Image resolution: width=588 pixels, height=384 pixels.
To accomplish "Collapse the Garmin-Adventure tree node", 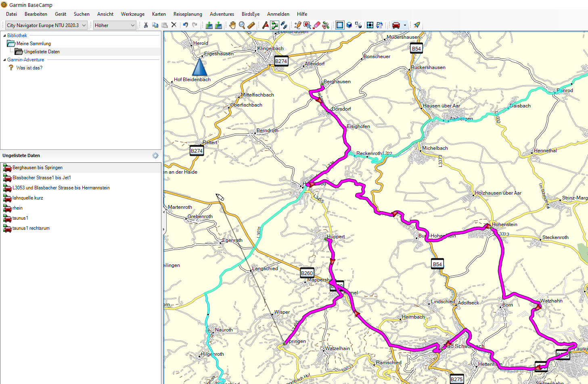I will coord(4,60).
